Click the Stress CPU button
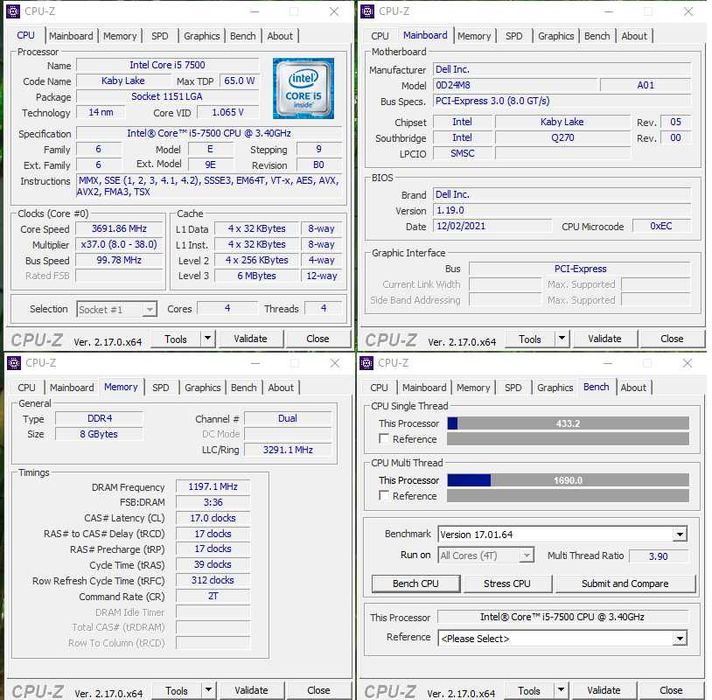The width and height of the screenshot is (712, 700). [507, 583]
